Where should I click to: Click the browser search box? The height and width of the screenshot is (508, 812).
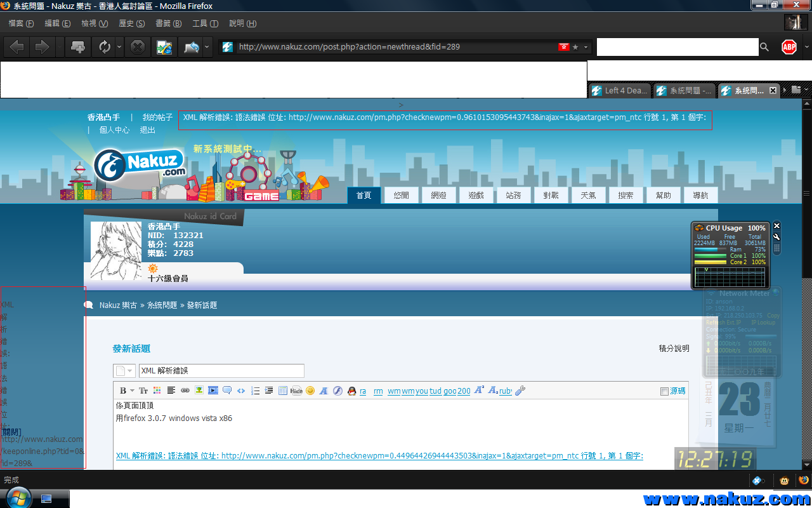tap(678, 47)
